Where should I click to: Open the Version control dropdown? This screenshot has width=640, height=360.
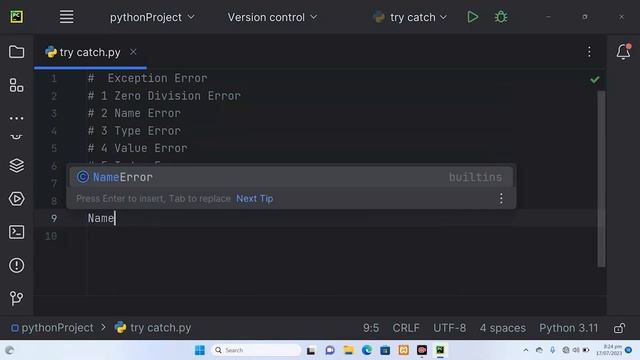[272, 17]
